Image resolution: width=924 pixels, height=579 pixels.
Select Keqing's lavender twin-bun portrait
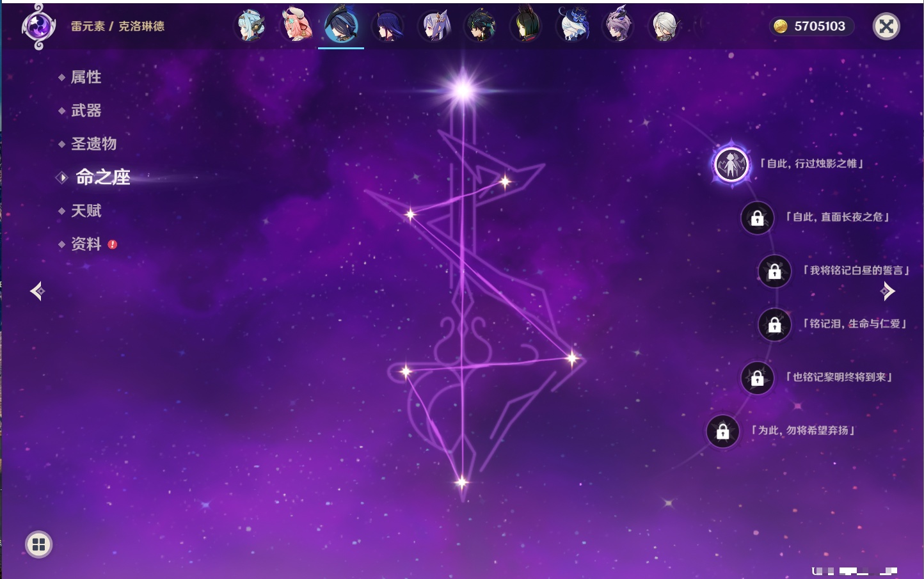point(434,26)
